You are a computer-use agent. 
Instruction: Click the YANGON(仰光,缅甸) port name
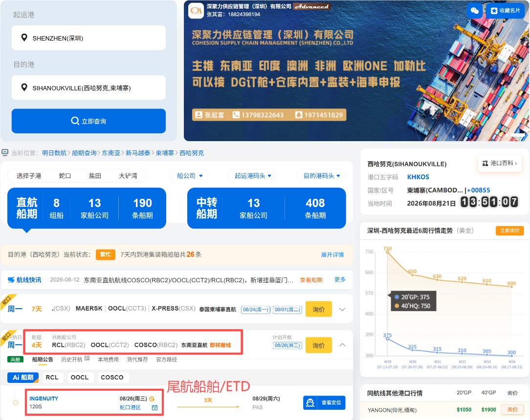click(392, 410)
